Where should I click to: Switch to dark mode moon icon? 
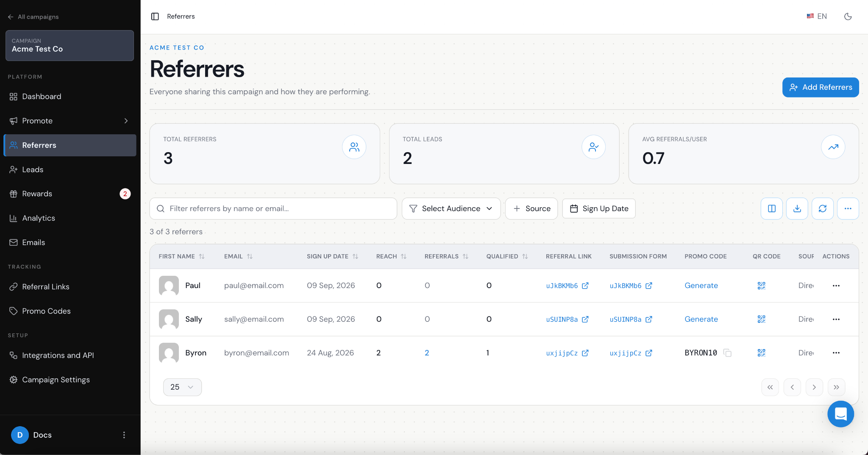[x=848, y=17]
